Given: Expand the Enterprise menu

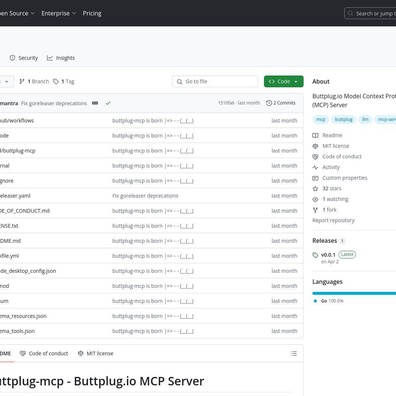Looking at the screenshot, I should [59, 13].
